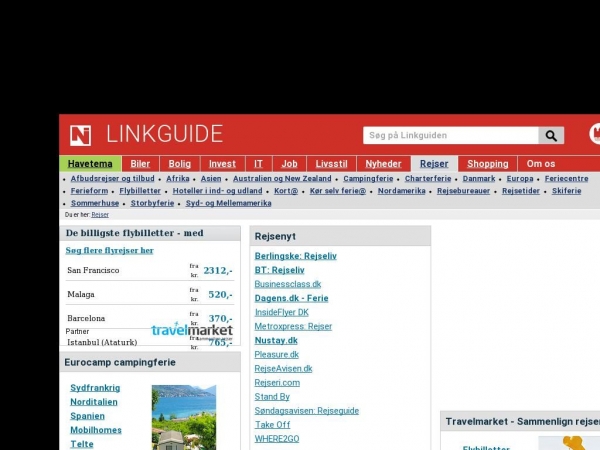The width and height of the screenshot is (600, 450).
Task: Select the Barcelona flight row
Action: tap(150, 318)
